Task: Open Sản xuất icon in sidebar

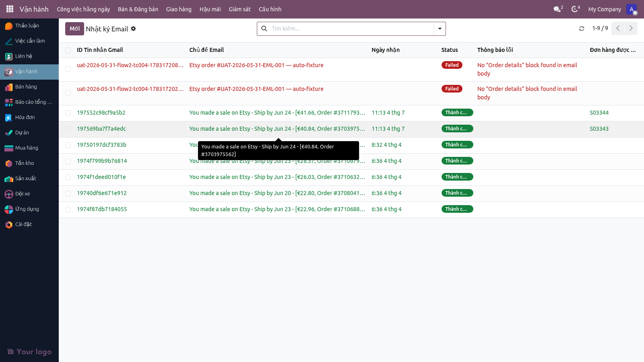Action: click(9, 179)
